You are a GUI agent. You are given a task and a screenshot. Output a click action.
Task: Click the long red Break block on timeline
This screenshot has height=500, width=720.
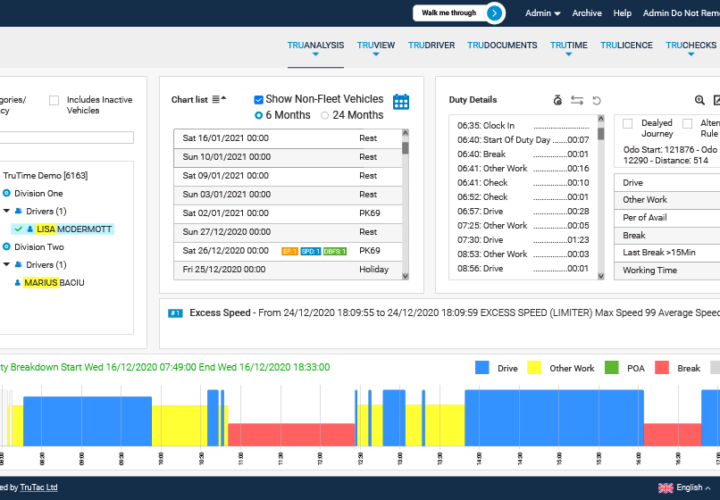(x=292, y=434)
